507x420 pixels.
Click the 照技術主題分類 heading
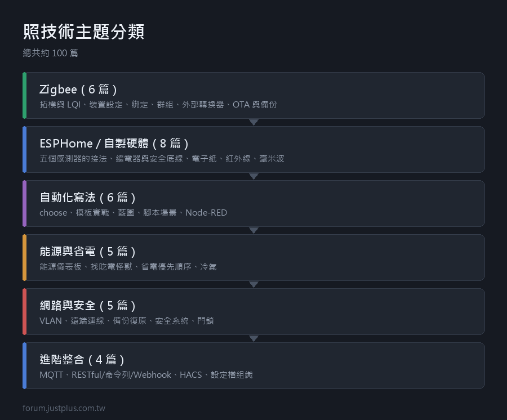pos(84,32)
